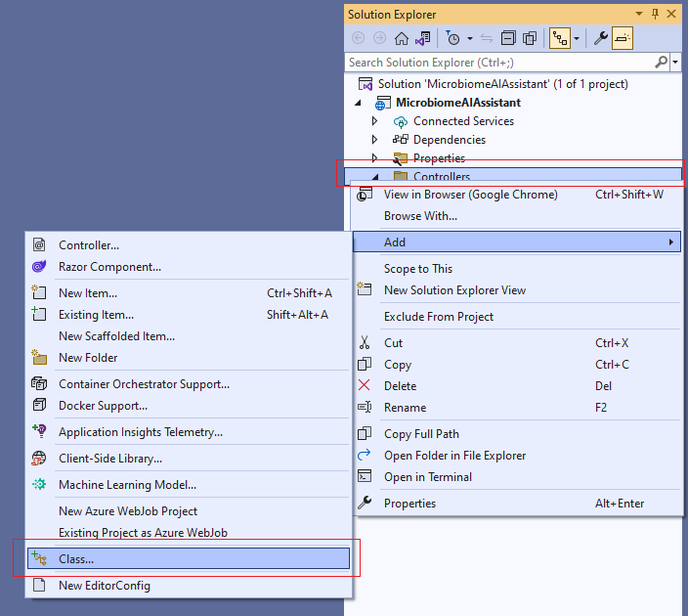Collapse All nodes in Solution Explorer
688x616 pixels.
click(x=508, y=39)
